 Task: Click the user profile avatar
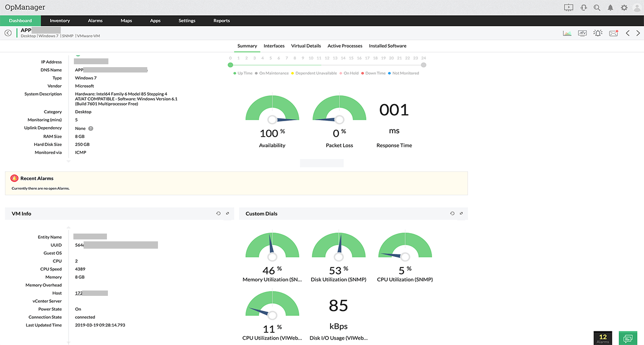coord(637,7)
